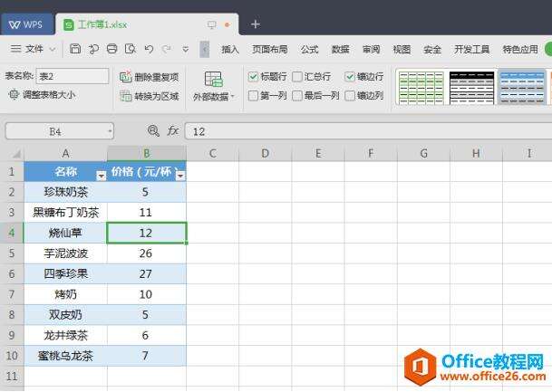This screenshot has height=392, width=552.
Task: Select cell containing 烤奶
Action: tap(65, 294)
